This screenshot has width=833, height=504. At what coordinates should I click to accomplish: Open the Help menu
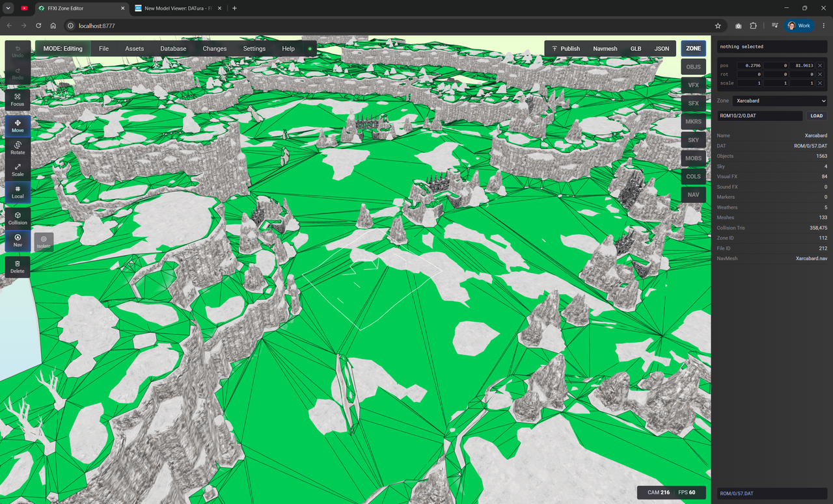288,49
